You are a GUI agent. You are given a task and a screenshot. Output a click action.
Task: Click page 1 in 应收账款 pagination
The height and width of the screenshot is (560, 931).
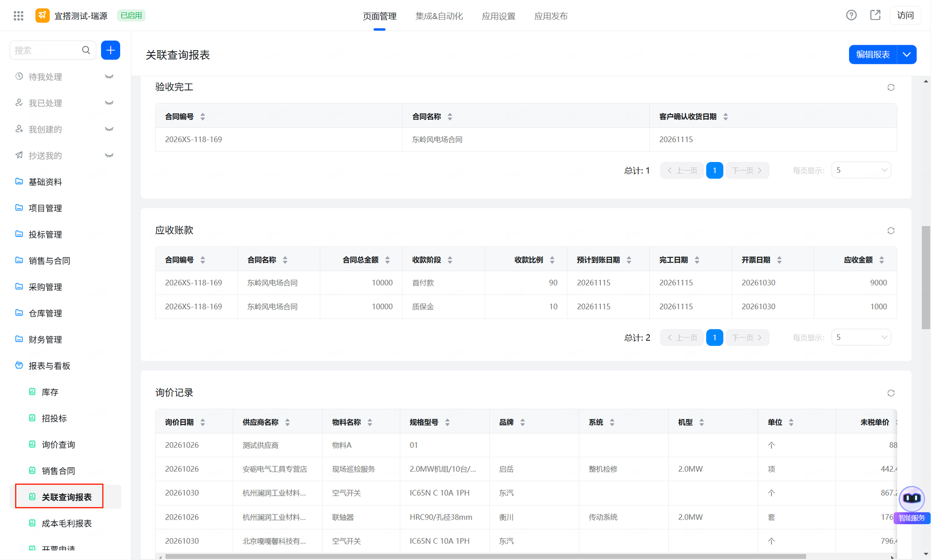coord(715,337)
